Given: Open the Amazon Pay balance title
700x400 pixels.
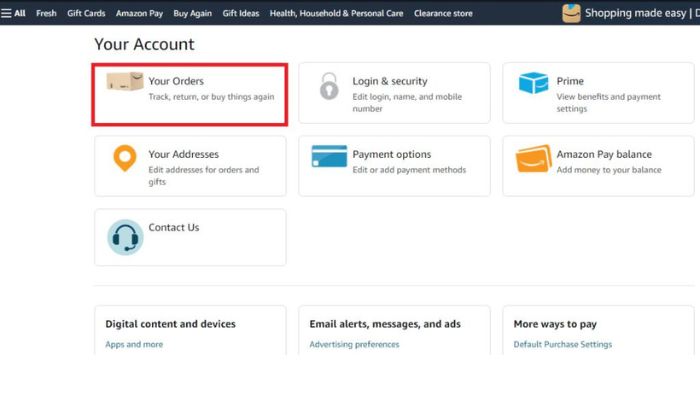Looking at the screenshot, I should (604, 154).
